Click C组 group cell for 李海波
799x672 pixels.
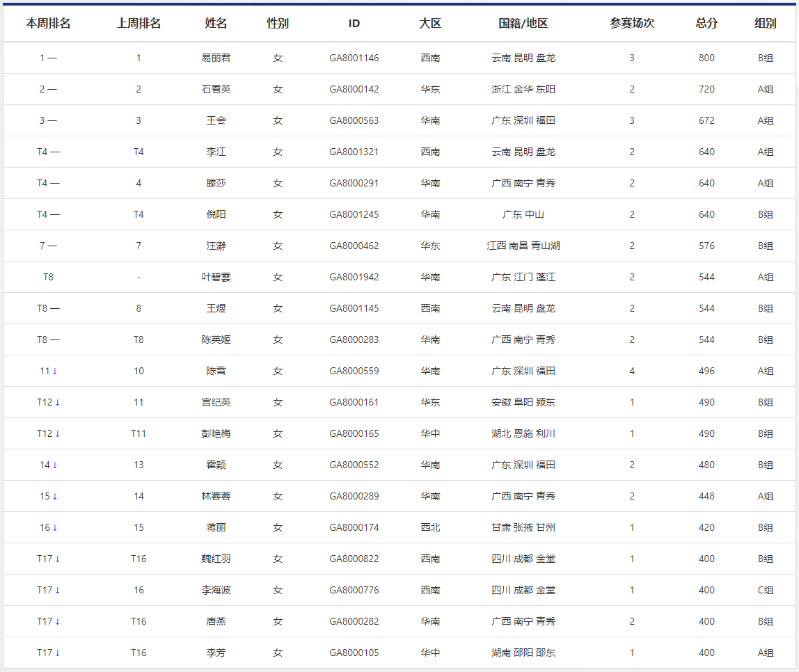coord(766,591)
